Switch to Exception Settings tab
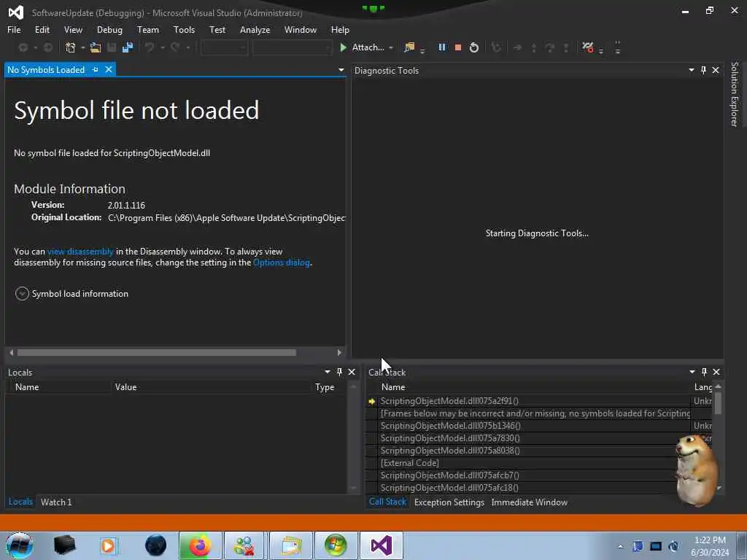Image resolution: width=747 pixels, height=560 pixels. [449, 502]
